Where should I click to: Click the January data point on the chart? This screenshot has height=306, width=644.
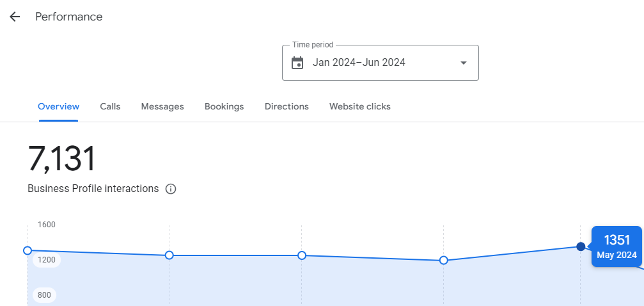point(27,250)
